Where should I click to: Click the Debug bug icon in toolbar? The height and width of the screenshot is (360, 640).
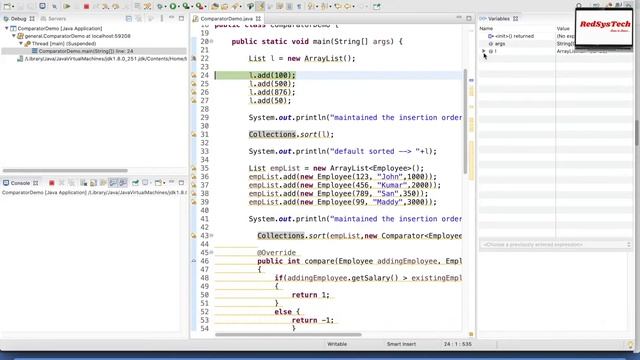160,6
